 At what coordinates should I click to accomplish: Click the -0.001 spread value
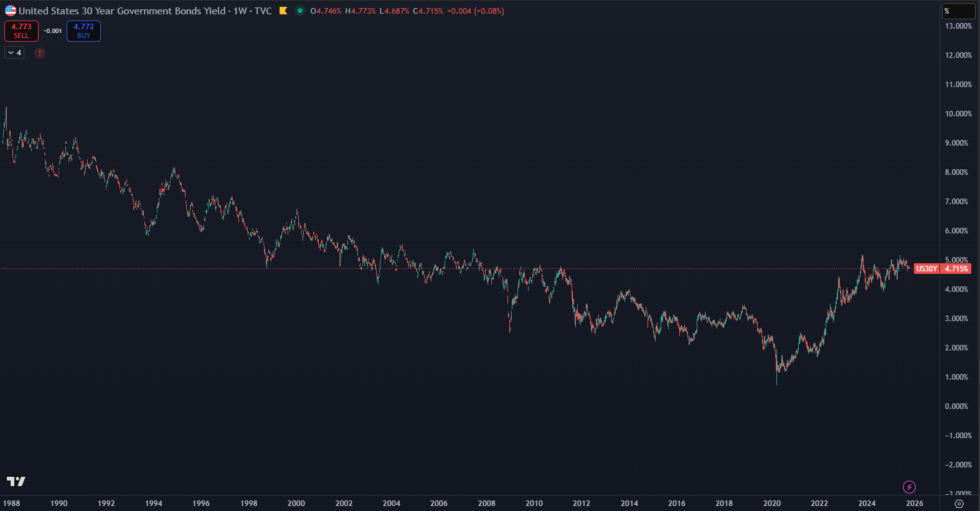click(52, 31)
